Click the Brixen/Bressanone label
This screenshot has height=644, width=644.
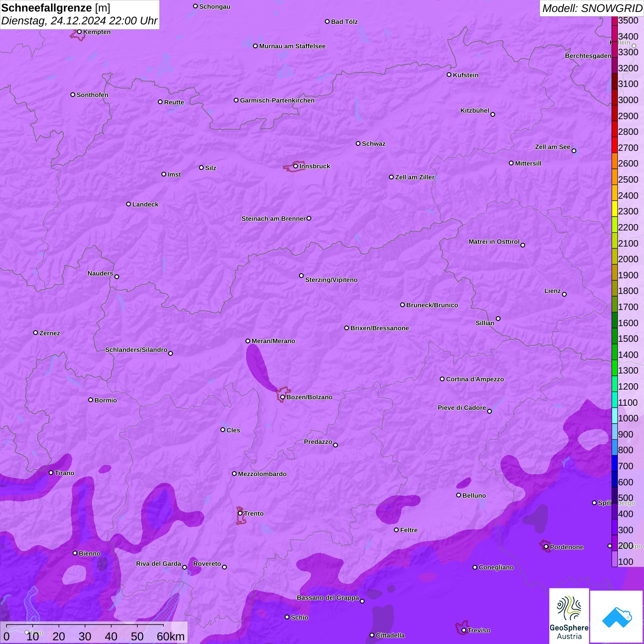coord(379,328)
